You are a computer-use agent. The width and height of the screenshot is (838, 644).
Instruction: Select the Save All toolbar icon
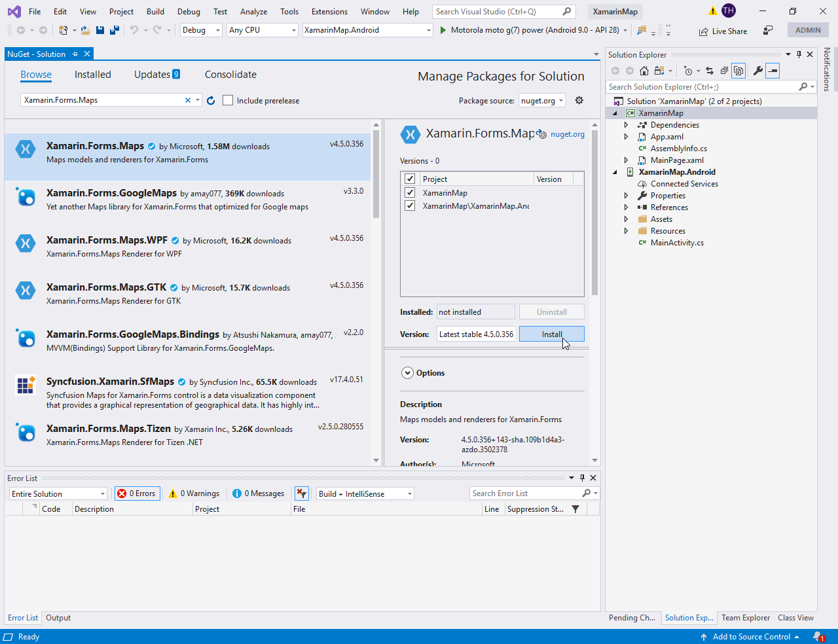click(x=113, y=30)
